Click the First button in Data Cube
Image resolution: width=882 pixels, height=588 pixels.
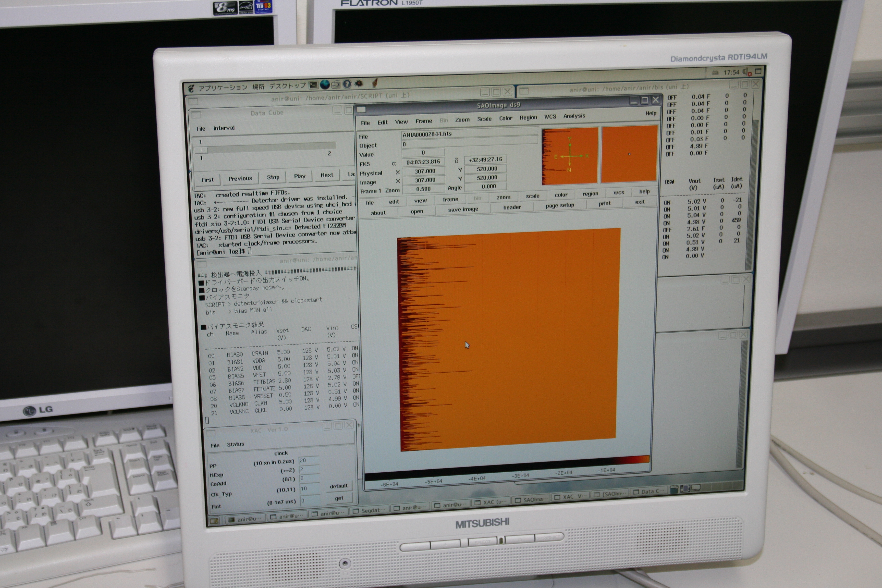click(207, 180)
